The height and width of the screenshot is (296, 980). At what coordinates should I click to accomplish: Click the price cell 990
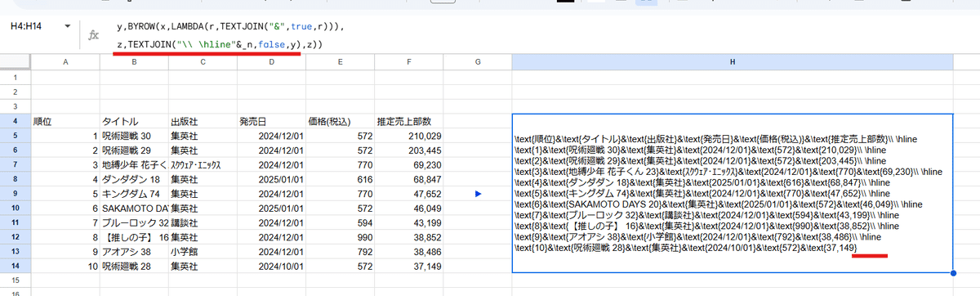(341, 238)
